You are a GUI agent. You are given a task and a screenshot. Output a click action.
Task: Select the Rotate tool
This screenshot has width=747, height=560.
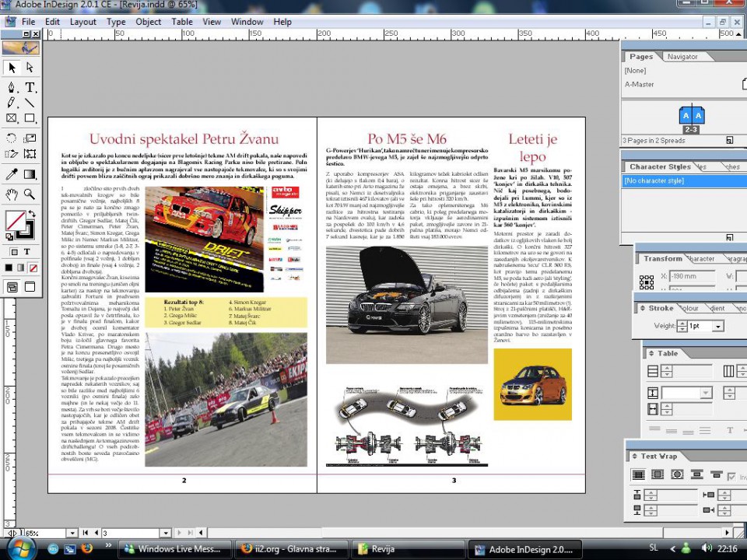(12, 138)
